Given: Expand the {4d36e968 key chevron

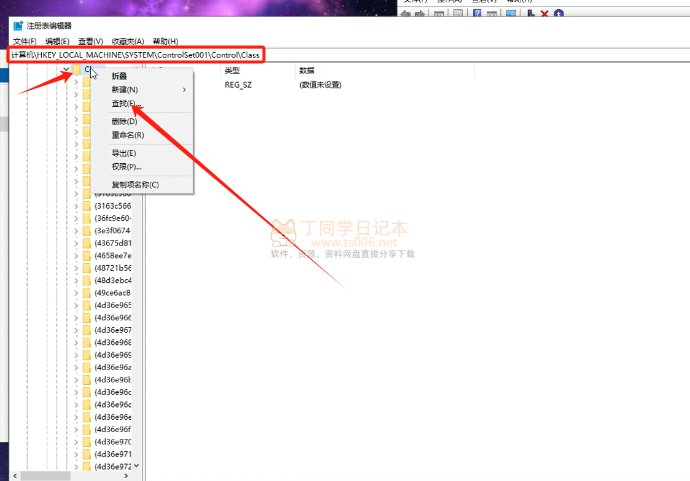Looking at the screenshot, I should pyautogui.click(x=76, y=342).
